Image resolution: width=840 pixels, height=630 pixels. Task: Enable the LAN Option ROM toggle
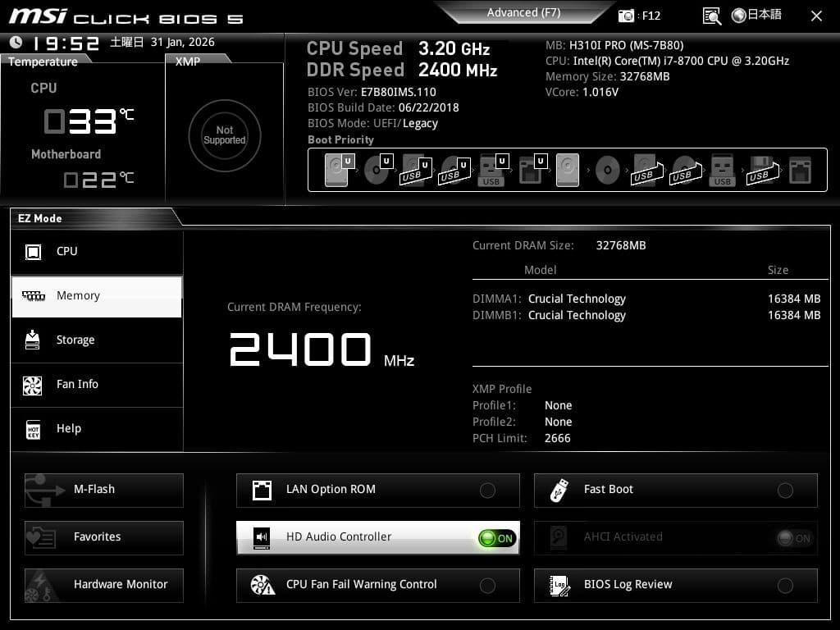click(x=487, y=491)
